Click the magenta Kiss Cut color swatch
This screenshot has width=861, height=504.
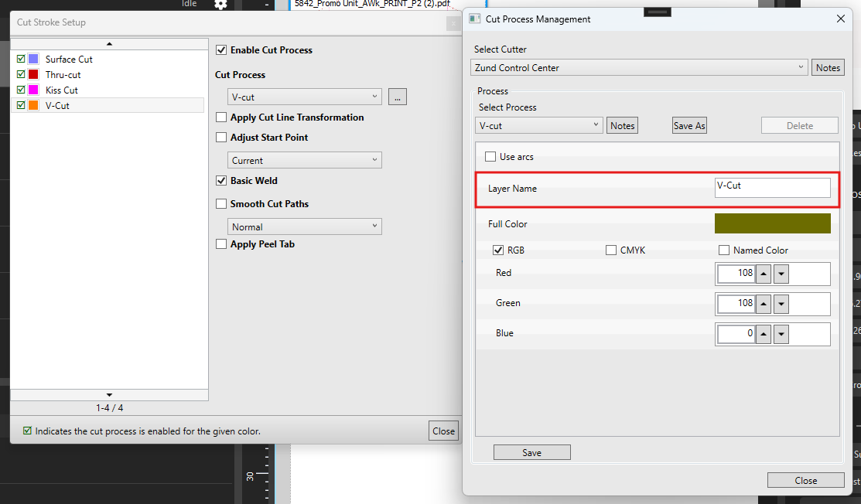click(x=33, y=90)
